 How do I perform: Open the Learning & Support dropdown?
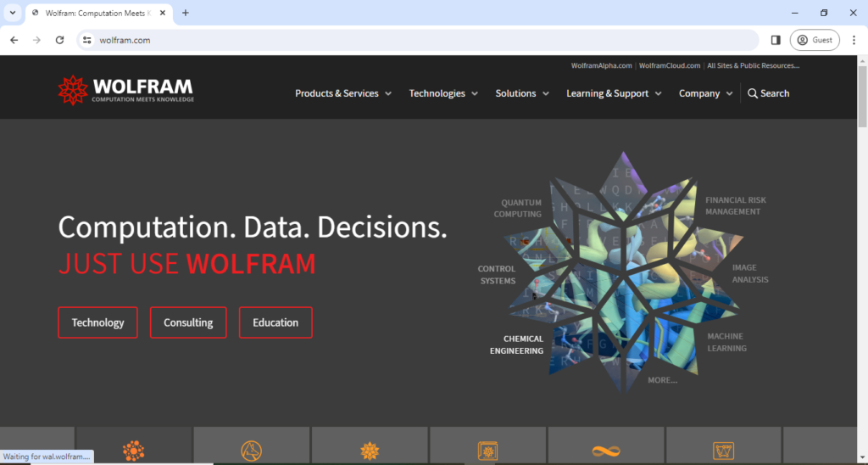pyautogui.click(x=614, y=93)
